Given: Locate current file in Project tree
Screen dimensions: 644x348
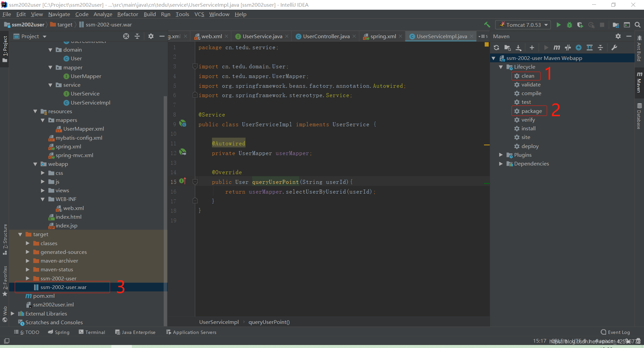Looking at the screenshot, I should coord(126,36).
